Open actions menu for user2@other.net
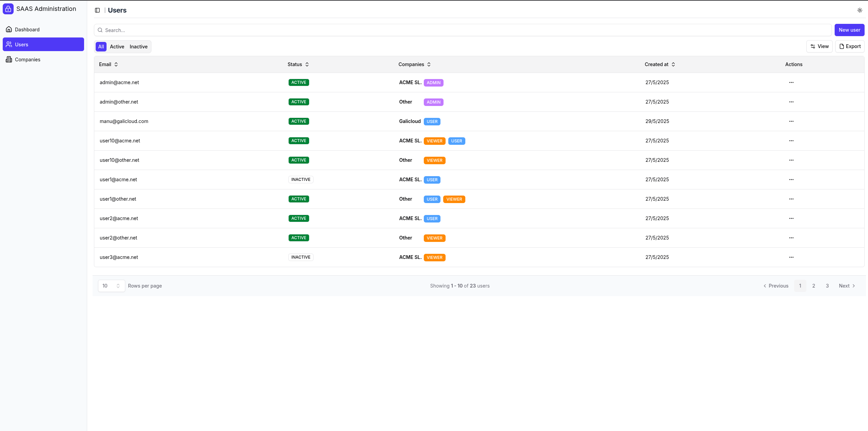Image resolution: width=868 pixels, height=431 pixels. (x=791, y=238)
